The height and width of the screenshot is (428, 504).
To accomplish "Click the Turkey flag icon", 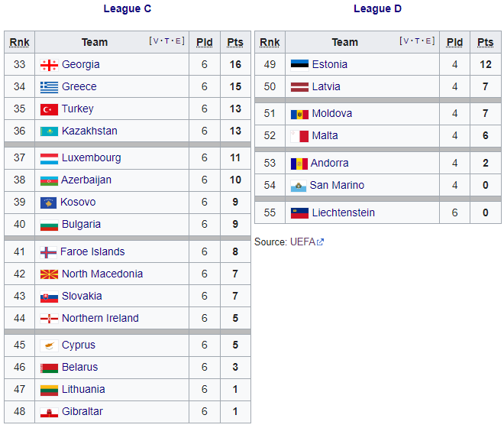I will [49, 109].
